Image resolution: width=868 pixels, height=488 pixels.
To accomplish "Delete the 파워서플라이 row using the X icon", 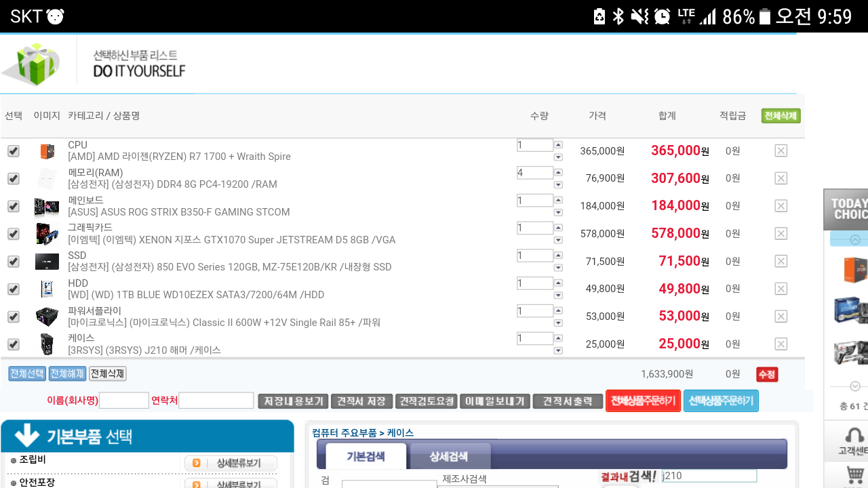I will pos(781,317).
